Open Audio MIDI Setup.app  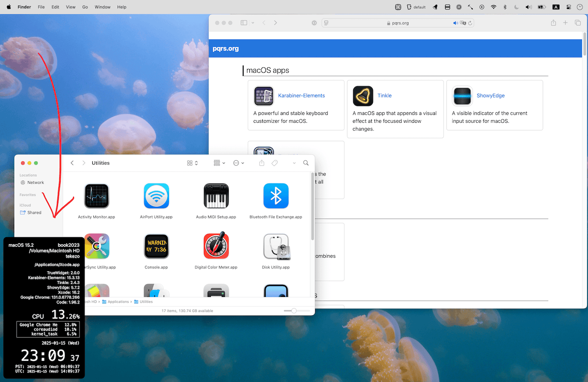click(216, 196)
